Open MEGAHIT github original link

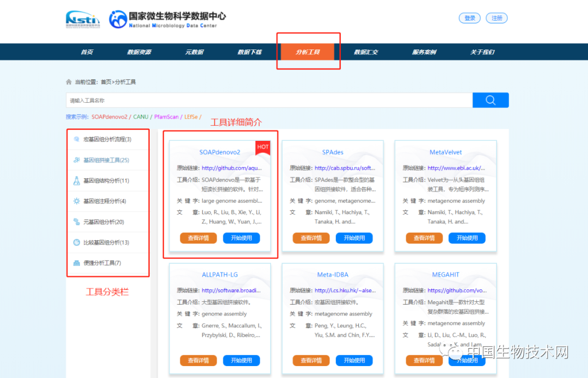pos(457,290)
